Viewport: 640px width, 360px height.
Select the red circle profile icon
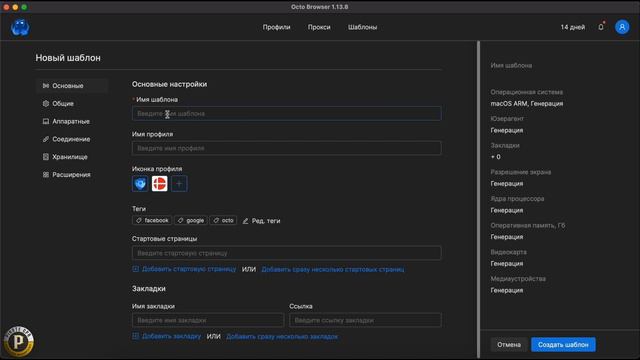click(x=160, y=184)
